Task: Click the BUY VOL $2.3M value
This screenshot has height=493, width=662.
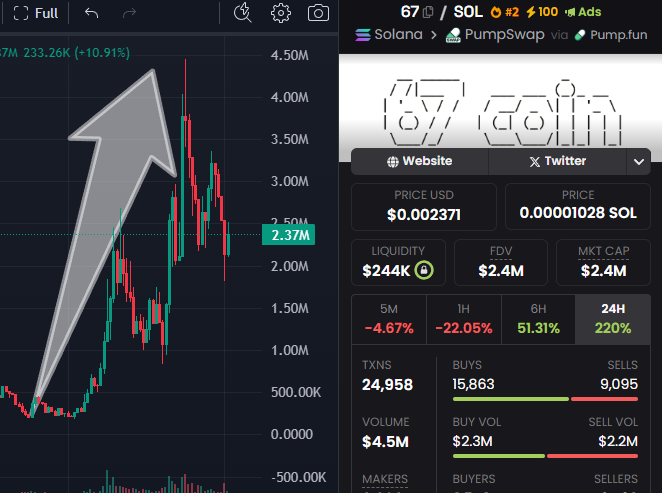Action: [472, 442]
